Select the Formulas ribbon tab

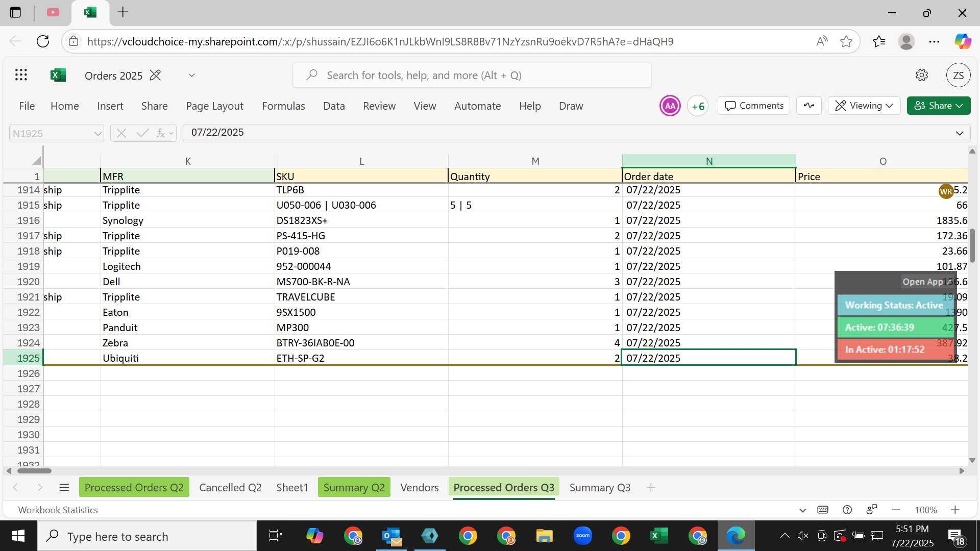click(x=283, y=106)
